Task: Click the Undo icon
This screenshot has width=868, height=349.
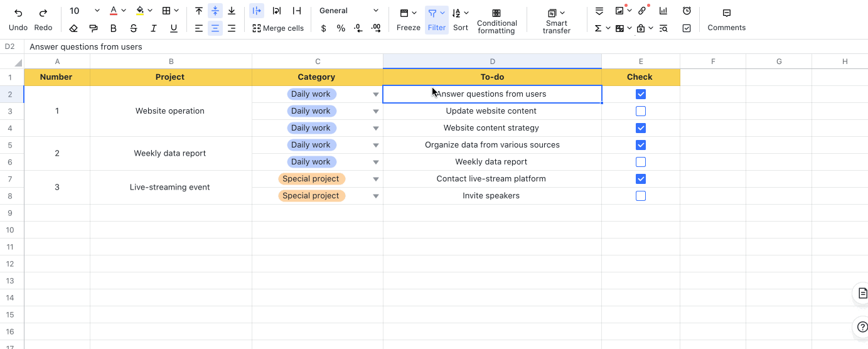Action: 18,13
